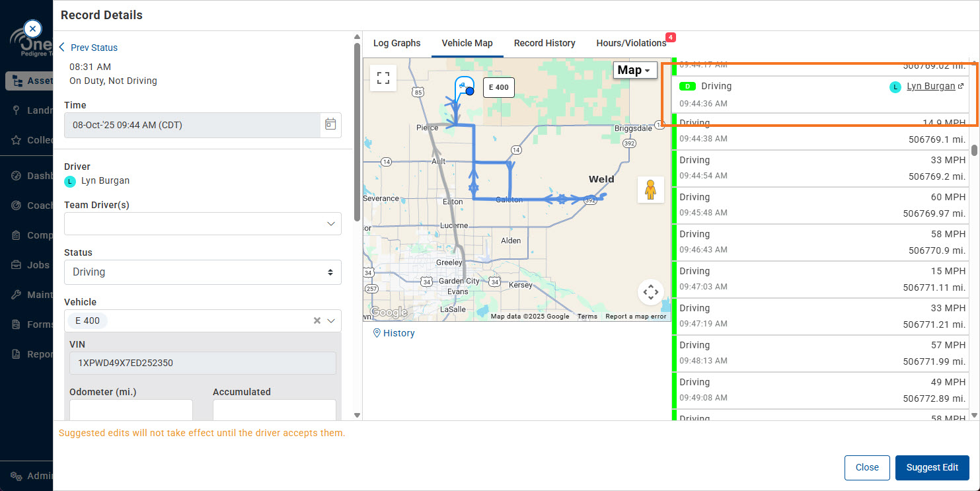Viewport: 980px width, 491px height.
Task: Select the 09:46:43 AM Driving entry
Action: (821, 243)
